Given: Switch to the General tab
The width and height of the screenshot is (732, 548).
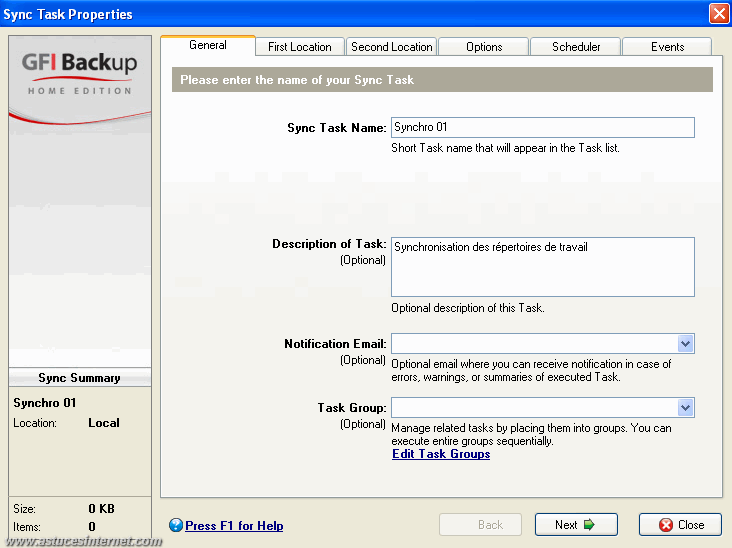Looking at the screenshot, I should pos(208,45).
